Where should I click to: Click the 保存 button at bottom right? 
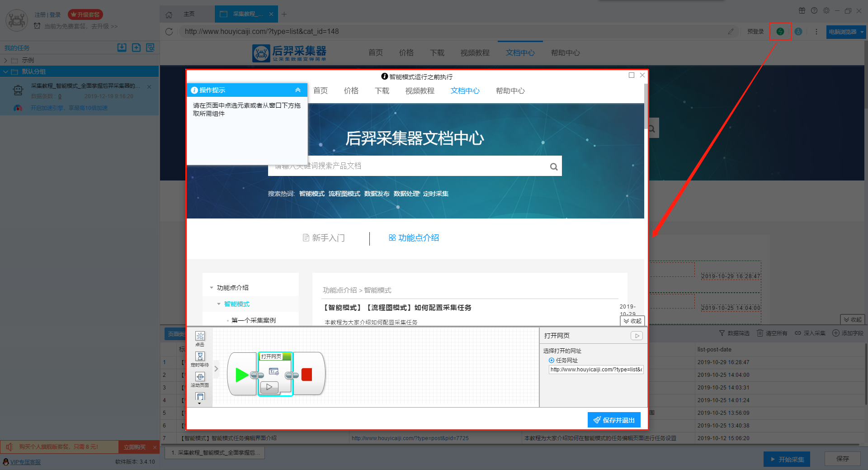842,459
